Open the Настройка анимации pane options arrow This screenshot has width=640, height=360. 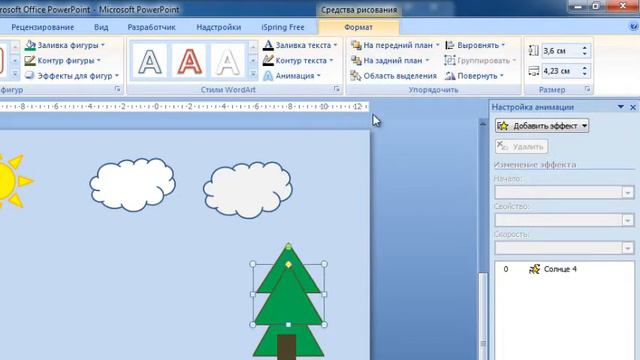click(x=621, y=107)
